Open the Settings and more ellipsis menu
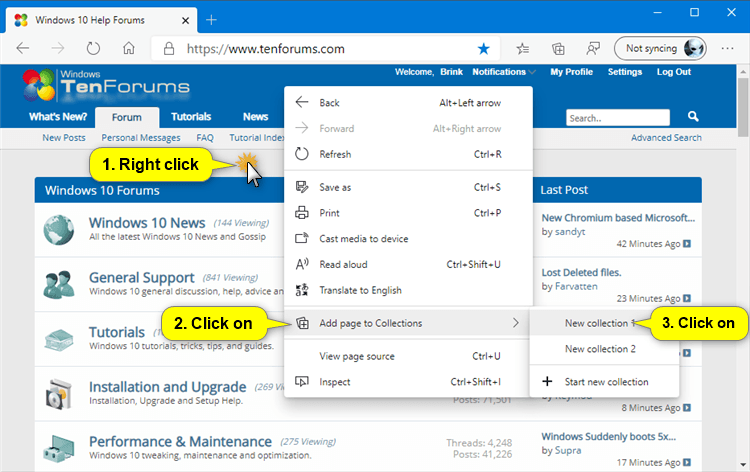Viewport: 750px width, 472px height. point(727,48)
